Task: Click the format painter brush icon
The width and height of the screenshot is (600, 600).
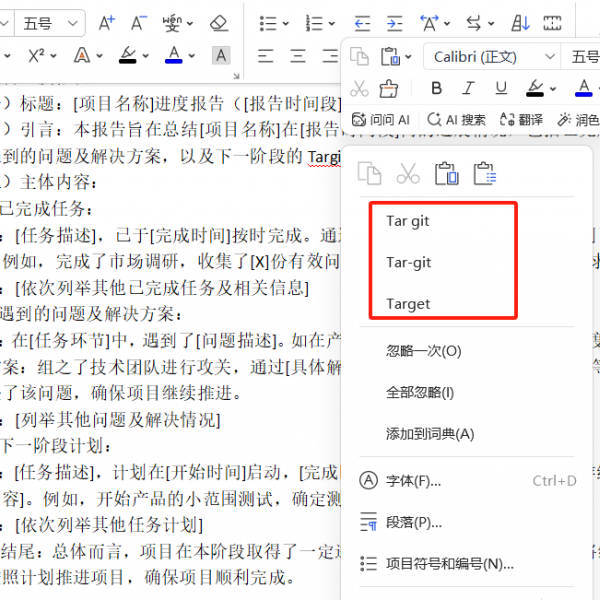Action: point(389,89)
